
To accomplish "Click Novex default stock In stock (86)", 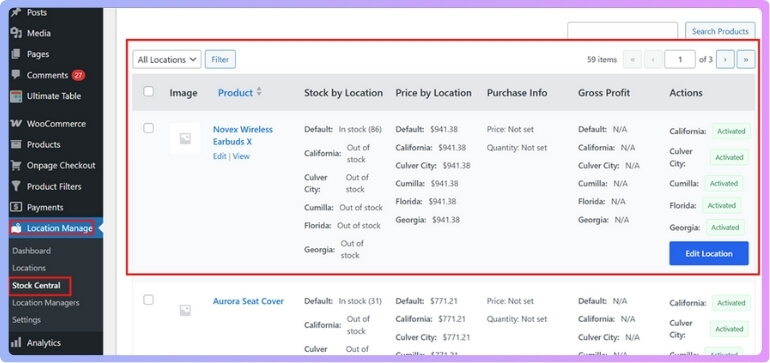I will point(360,130).
